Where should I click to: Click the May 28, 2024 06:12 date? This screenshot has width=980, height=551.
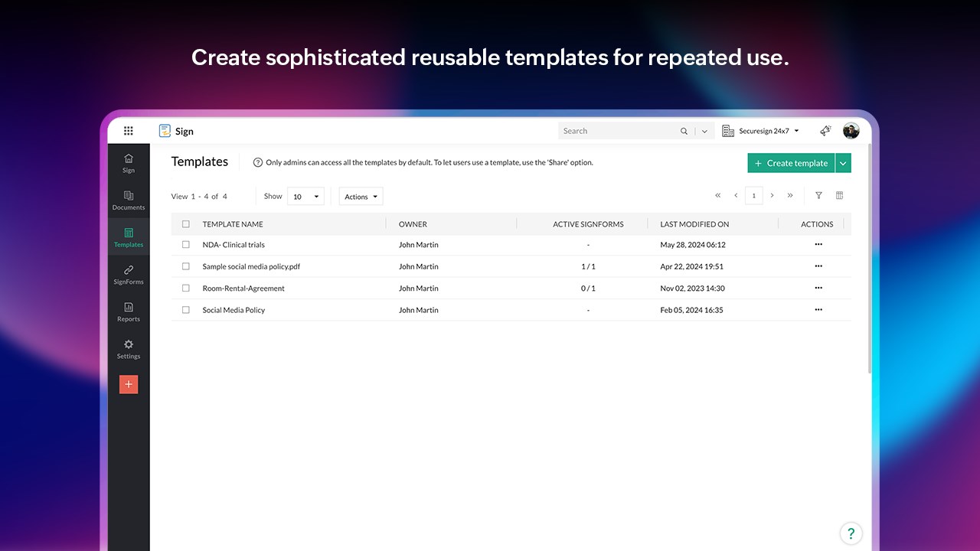point(693,245)
